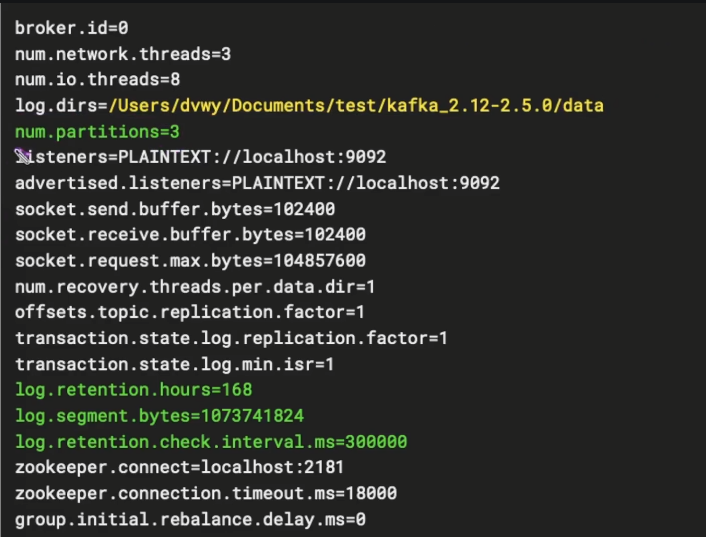
Task: Click the green num.partitions=3 line
Action: click(97, 132)
